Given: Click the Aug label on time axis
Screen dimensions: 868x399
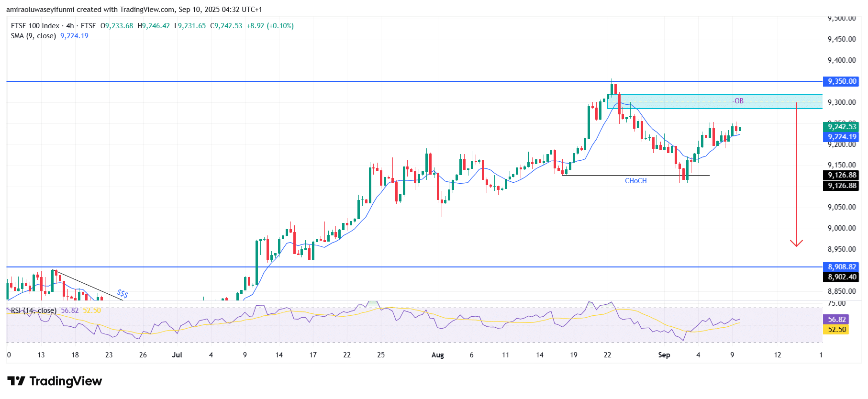Looking at the screenshot, I should [x=437, y=355].
